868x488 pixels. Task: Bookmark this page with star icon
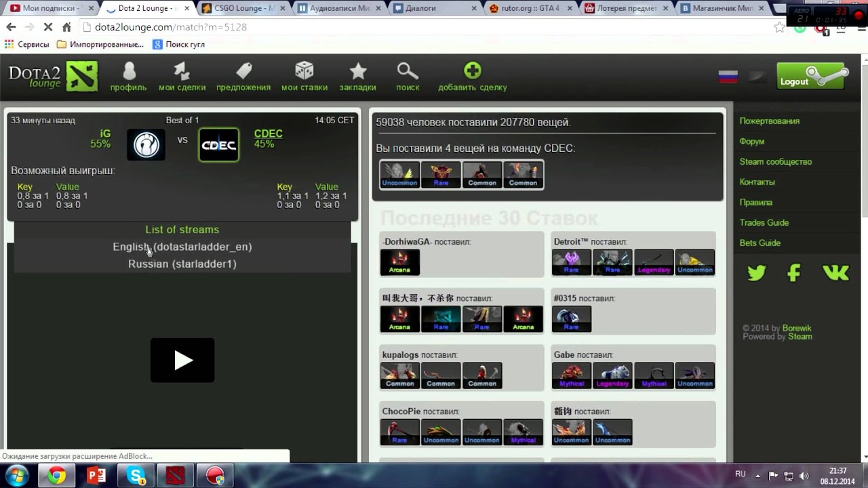(x=780, y=27)
